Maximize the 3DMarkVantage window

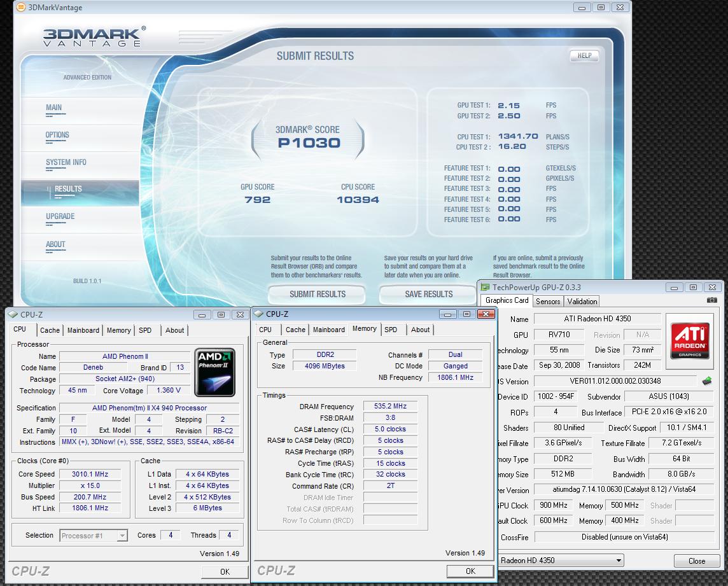[601, 8]
